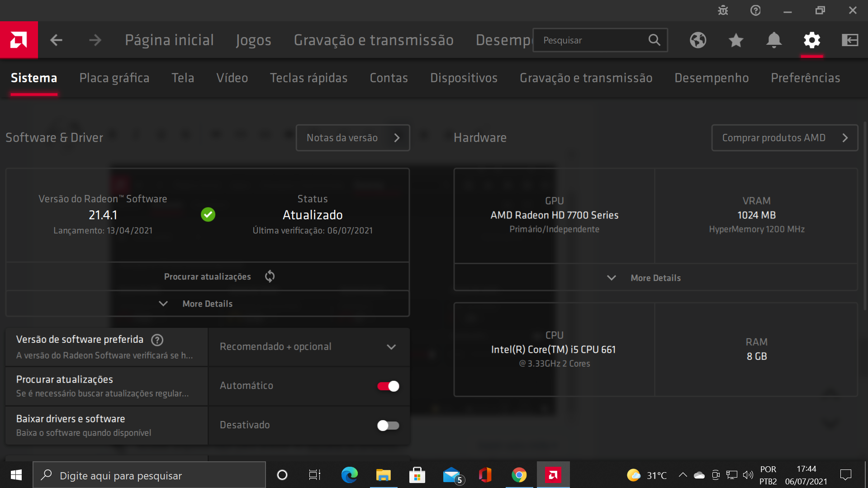Click the Cortana circle icon

click(282, 475)
